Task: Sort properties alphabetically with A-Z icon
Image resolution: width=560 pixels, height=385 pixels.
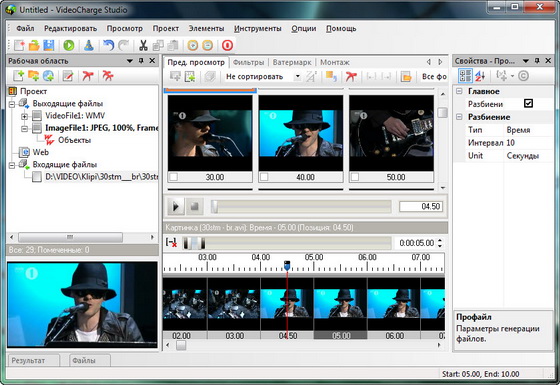Action: click(x=480, y=76)
